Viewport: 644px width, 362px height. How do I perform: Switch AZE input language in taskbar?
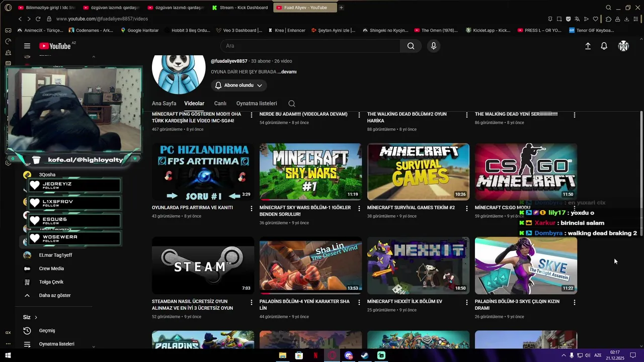coord(598,355)
